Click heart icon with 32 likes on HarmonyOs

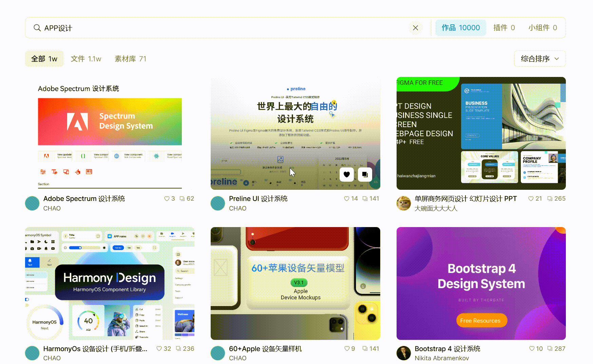159,348
